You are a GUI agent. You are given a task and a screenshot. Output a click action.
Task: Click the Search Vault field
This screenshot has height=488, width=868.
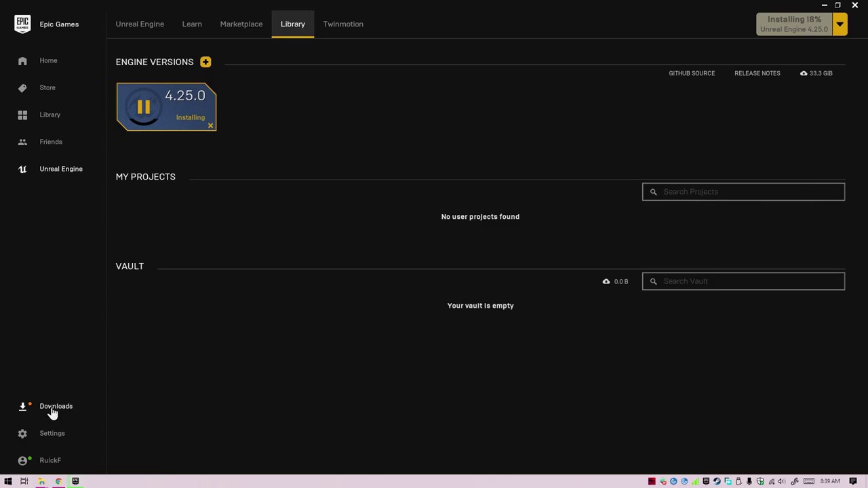(x=743, y=281)
